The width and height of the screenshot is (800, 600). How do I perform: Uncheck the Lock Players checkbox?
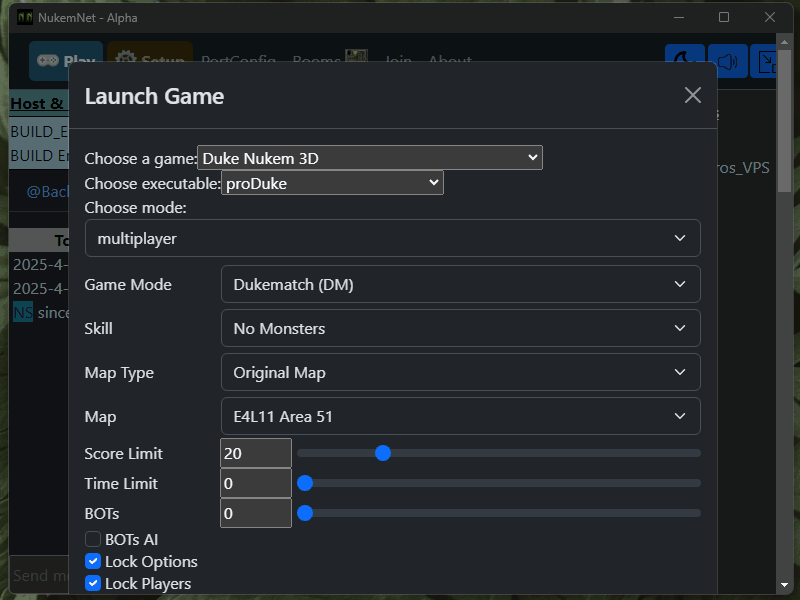click(93, 583)
